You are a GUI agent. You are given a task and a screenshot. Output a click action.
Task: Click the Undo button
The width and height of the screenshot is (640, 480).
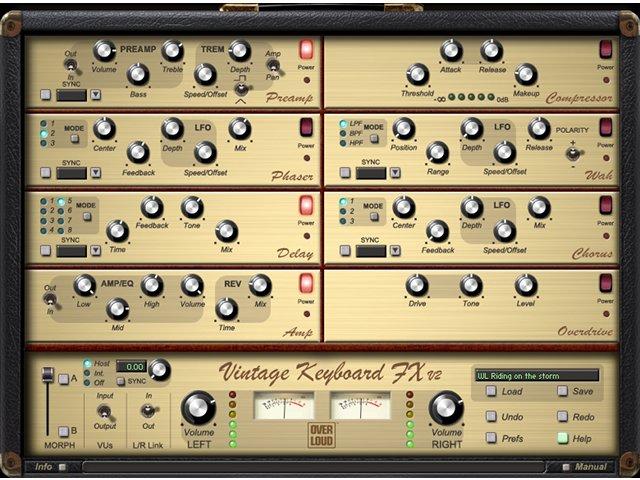click(491, 417)
